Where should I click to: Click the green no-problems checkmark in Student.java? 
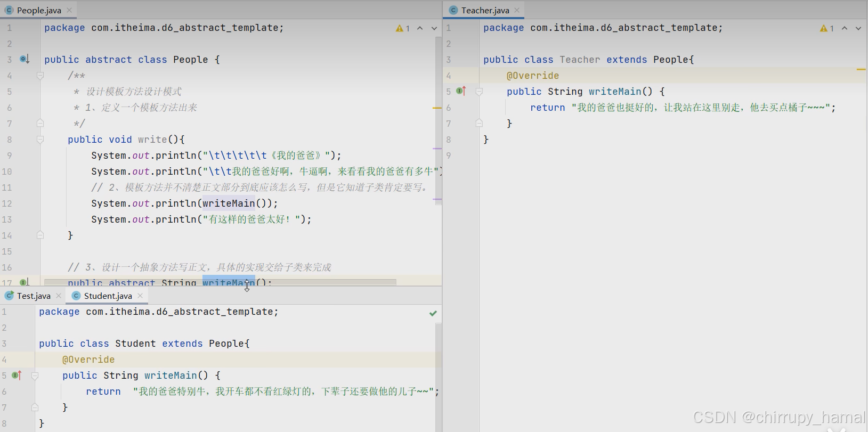tap(433, 313)
